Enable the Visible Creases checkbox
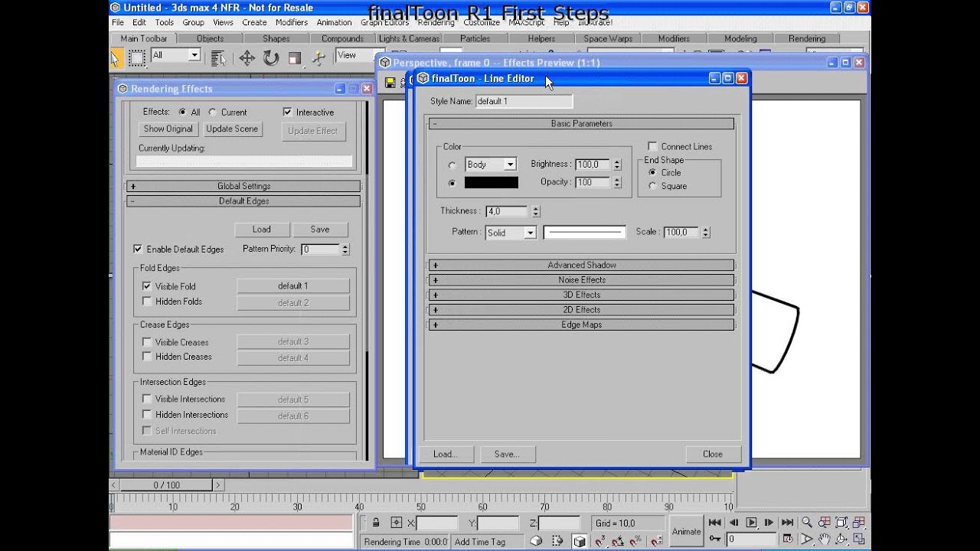This screenshot has width=980, height=551. [x=147, y=342]
